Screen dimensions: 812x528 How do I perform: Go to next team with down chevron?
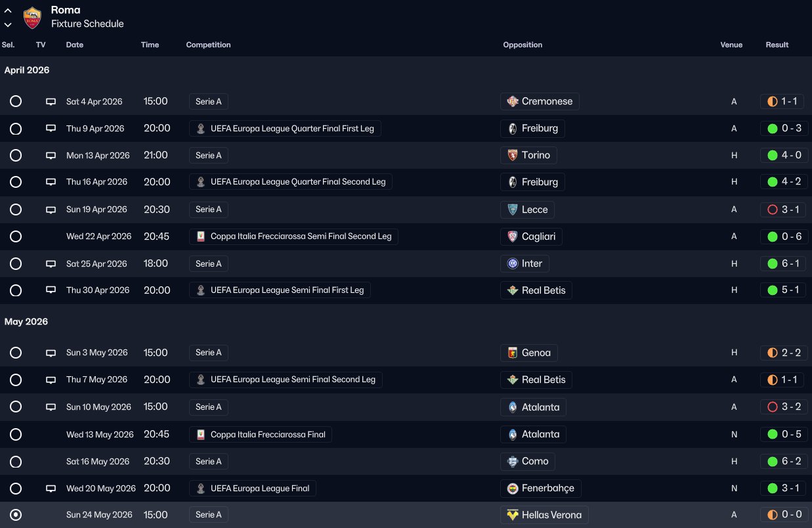(8, 24)
